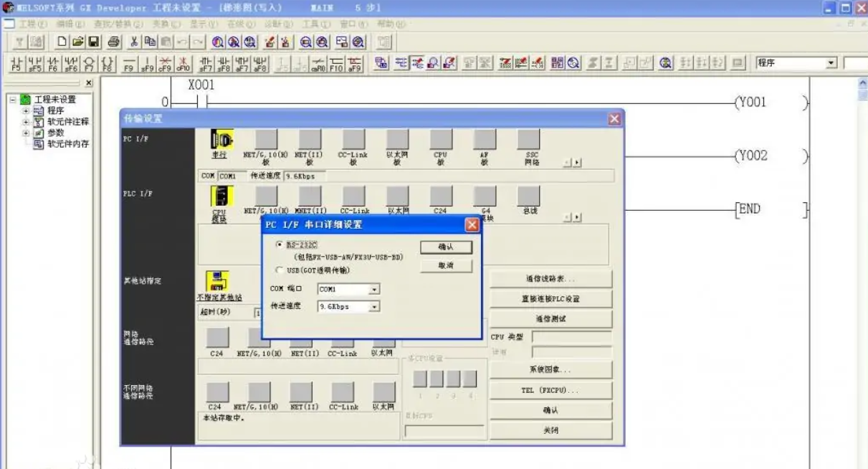Insert application instruction F8
868x469 pixels.
[107, 64]
